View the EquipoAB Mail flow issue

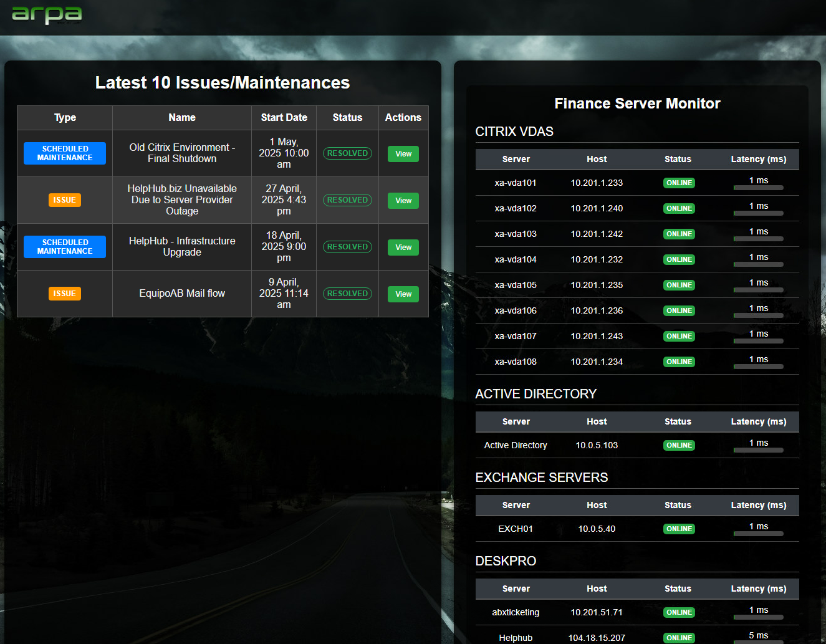[403, 294]
